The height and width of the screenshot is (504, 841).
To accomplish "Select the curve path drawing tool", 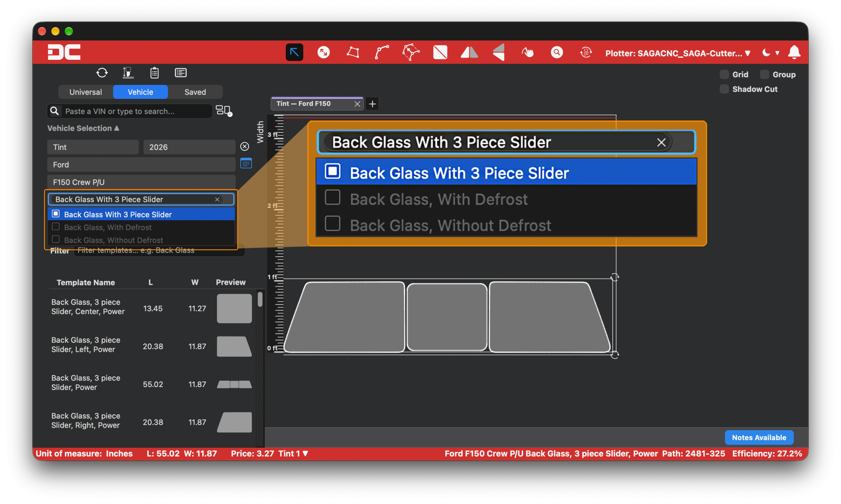I will coord(382,52).
